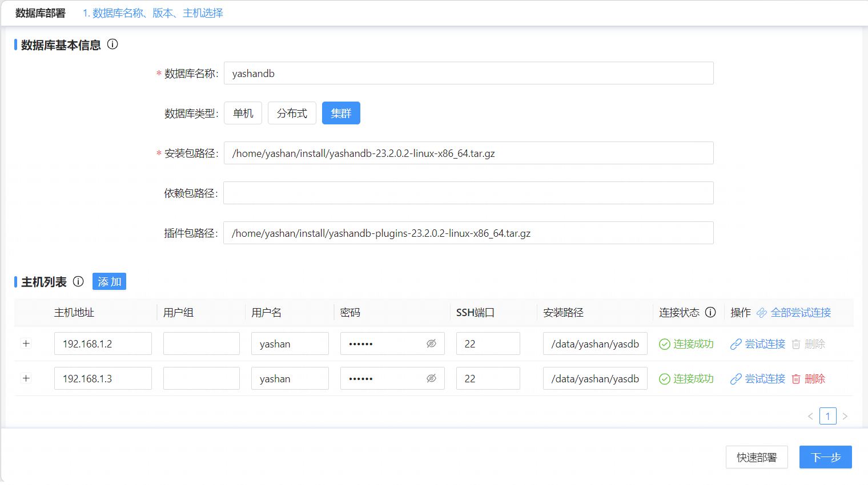Expand the 192.168.1.2 host row
Image resolution: width=868 pixels, height=485 pixels.
(x=26, y=343)
